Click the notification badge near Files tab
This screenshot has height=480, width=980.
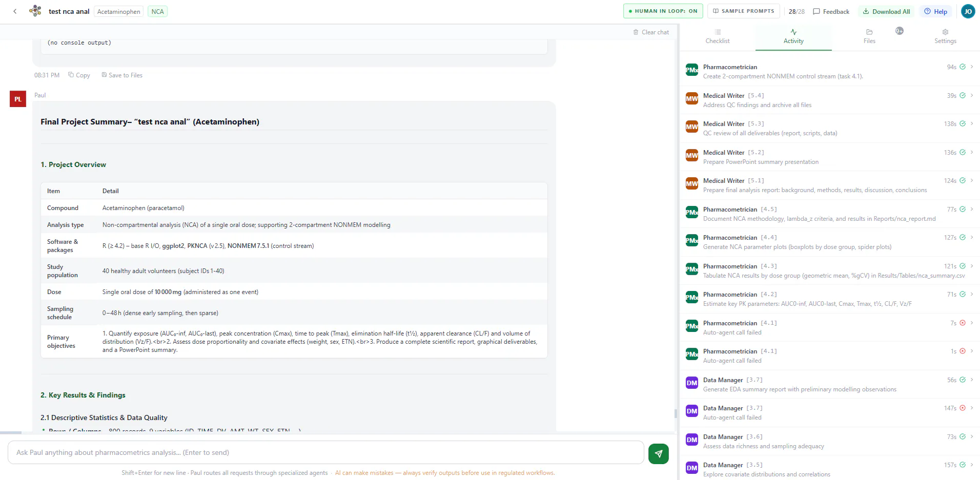[899, 31]
